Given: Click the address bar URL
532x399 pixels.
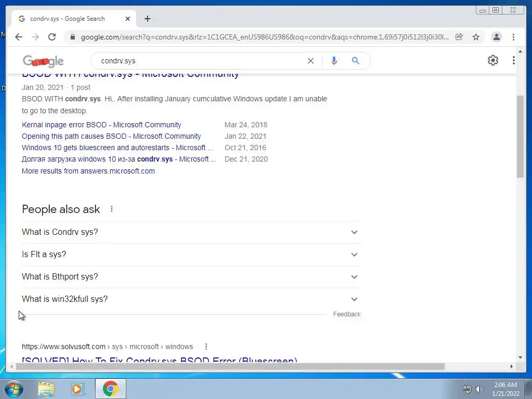Looking at the screenshot, I should tap(264, 37).
